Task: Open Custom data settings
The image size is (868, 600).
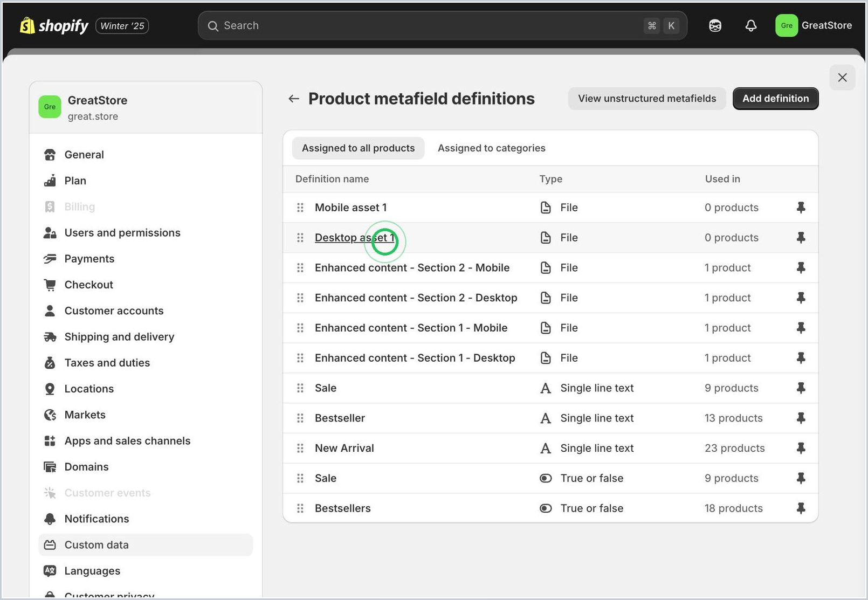Action: (146, 545)
